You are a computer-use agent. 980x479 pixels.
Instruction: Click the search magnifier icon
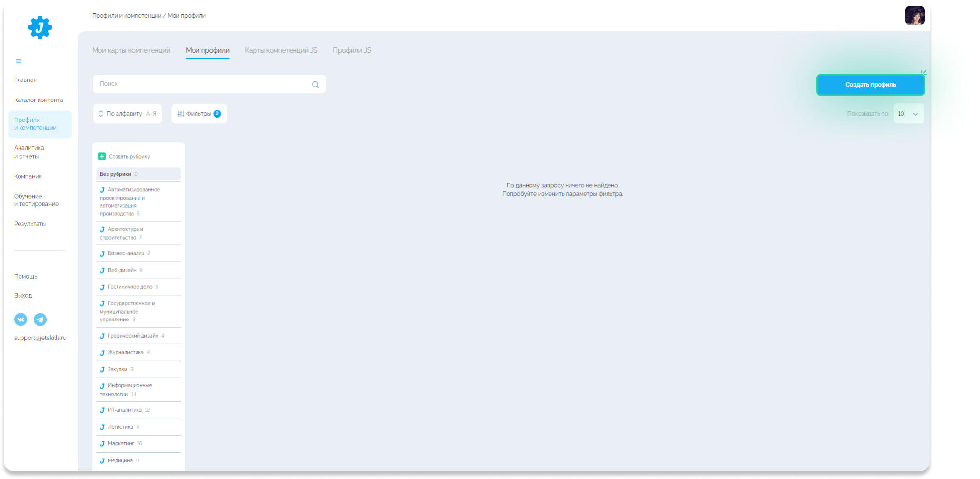315,84
